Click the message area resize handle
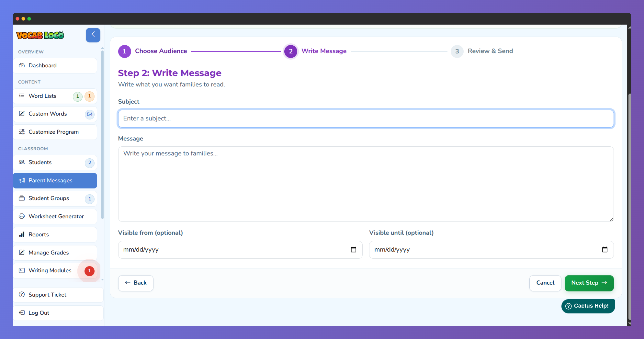 coord(611,220)
